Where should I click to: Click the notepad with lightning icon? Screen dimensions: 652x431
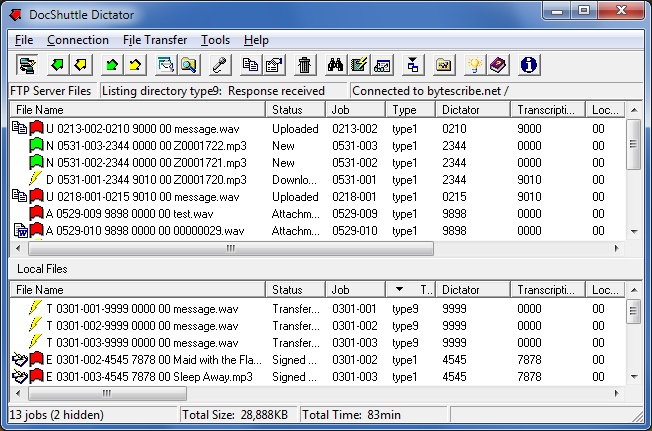358,65
